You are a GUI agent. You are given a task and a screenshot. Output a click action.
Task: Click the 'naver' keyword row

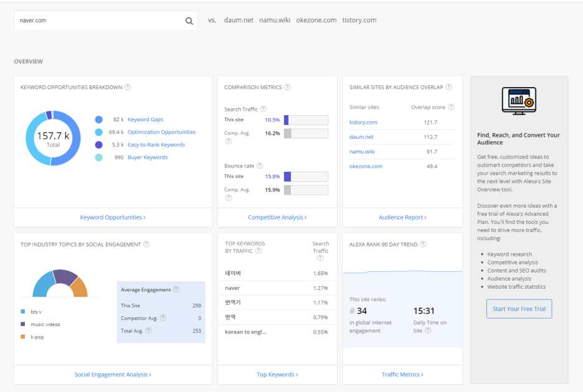tap(277, 288)
